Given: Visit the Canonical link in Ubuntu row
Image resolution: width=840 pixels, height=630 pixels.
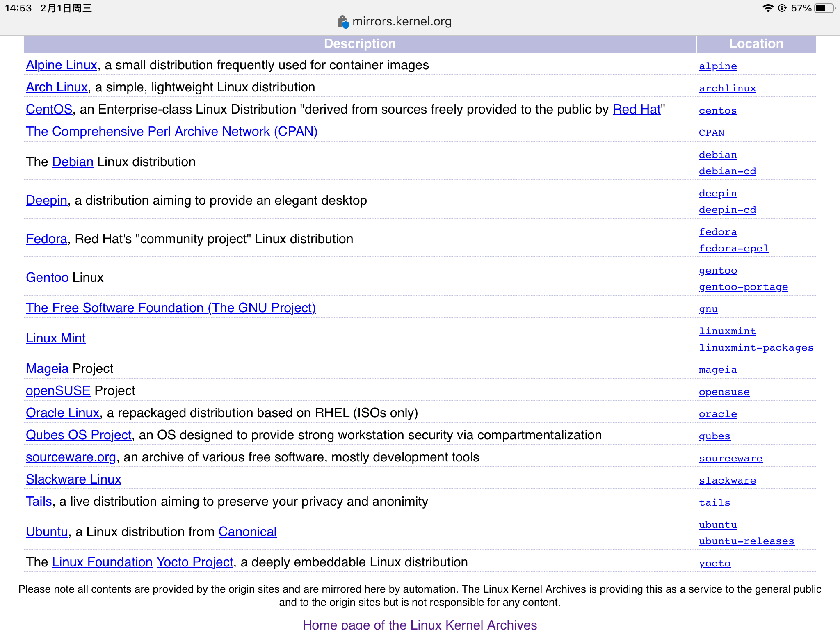Looking at the screenshot, I should tap(247, 532).
